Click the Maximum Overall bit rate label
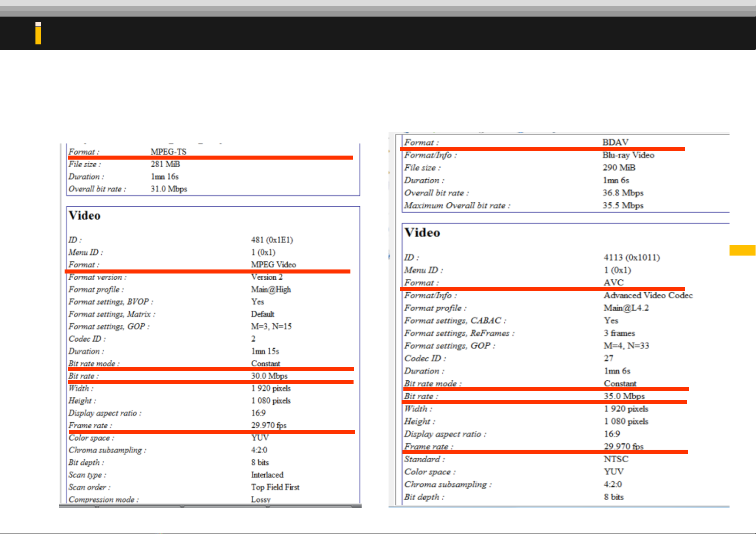Screen dimensions: 756x534 [x=457, y=205]
